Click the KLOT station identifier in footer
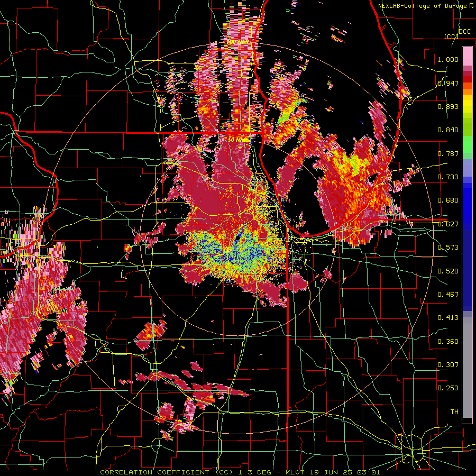476x476 pixels. coord(296,472)
